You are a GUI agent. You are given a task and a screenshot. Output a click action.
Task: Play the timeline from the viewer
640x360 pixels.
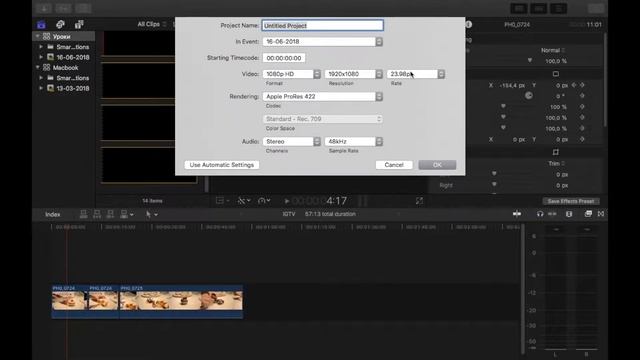point(287,201)
